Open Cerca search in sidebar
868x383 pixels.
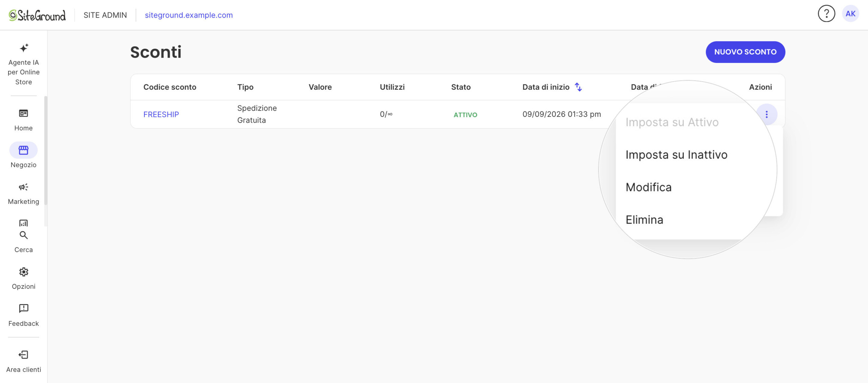(23, 242)
